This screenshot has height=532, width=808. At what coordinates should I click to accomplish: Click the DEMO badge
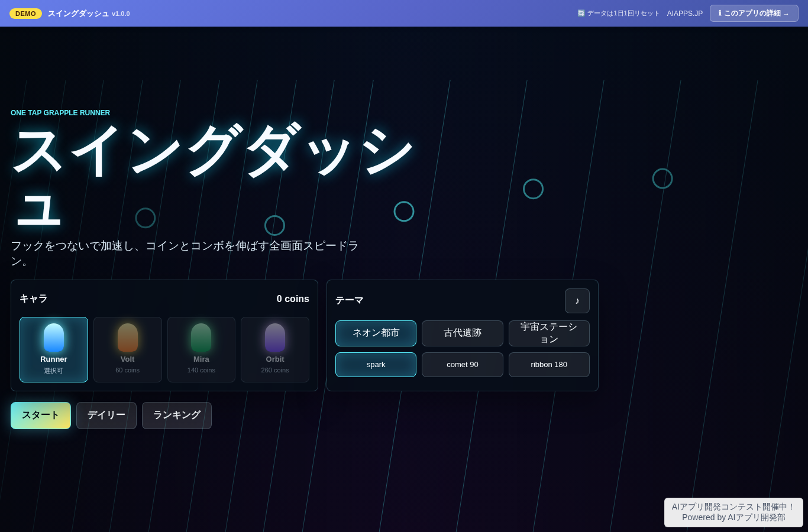(x=25, y=14)
